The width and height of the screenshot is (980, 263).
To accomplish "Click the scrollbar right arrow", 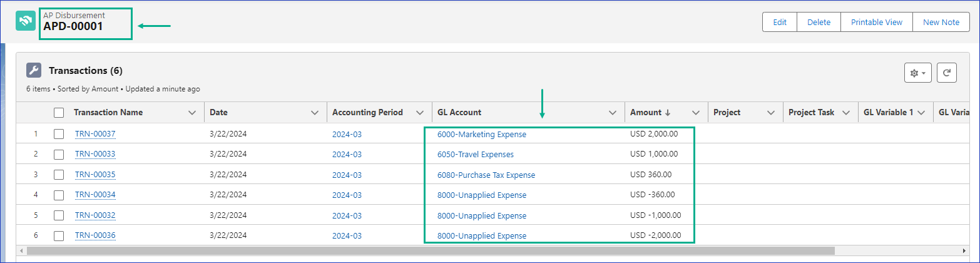I will click(966, 250).
